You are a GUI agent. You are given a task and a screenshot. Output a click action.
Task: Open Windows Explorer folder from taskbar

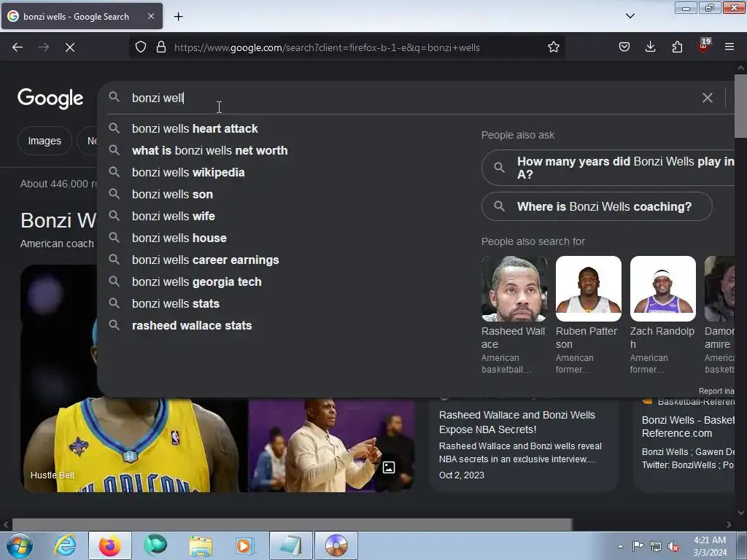coord(201,545)
